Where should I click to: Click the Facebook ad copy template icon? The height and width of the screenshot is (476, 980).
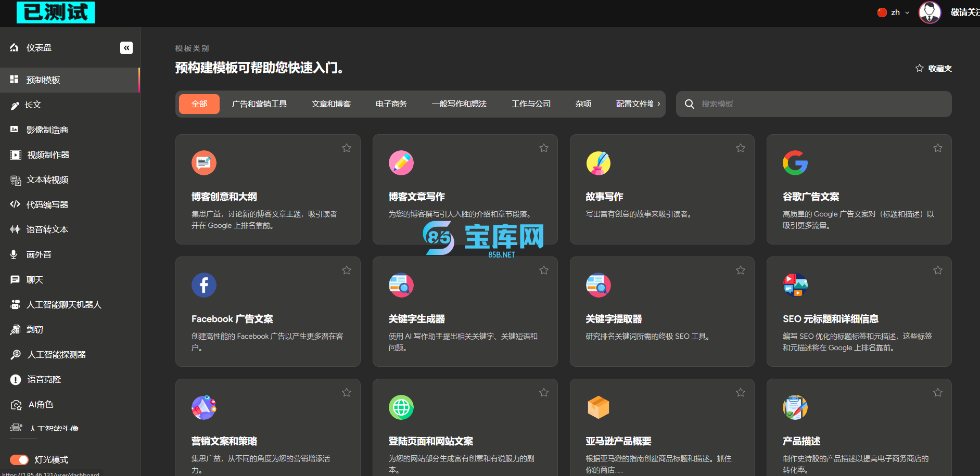204,285
